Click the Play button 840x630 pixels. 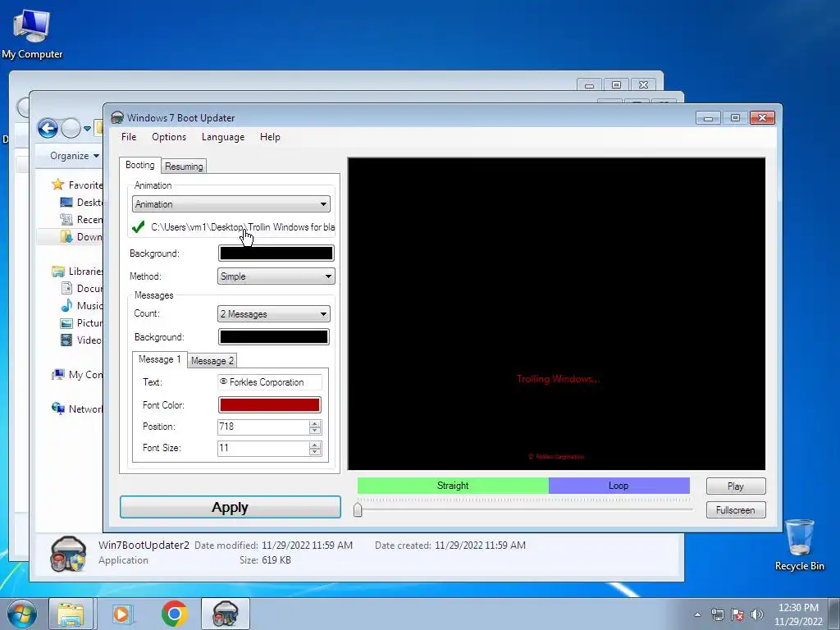(x=736, y=486)
